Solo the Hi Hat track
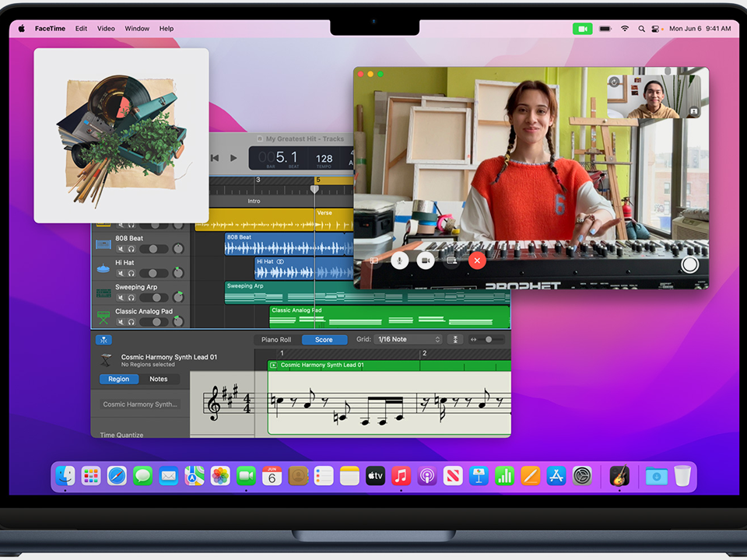The width and height of the screenshot is (747, 560). pyautogui.click(x=132, y=273)
